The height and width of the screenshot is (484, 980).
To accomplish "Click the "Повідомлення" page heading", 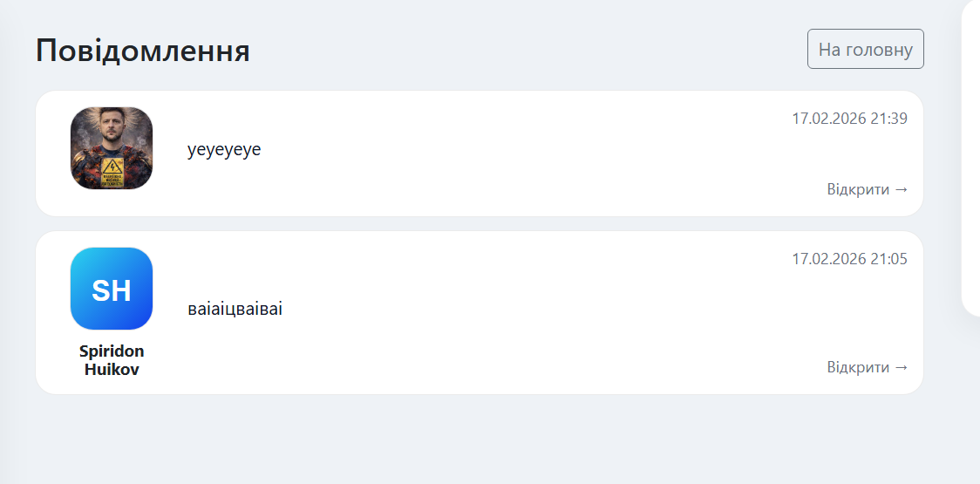I will point(143,51).
